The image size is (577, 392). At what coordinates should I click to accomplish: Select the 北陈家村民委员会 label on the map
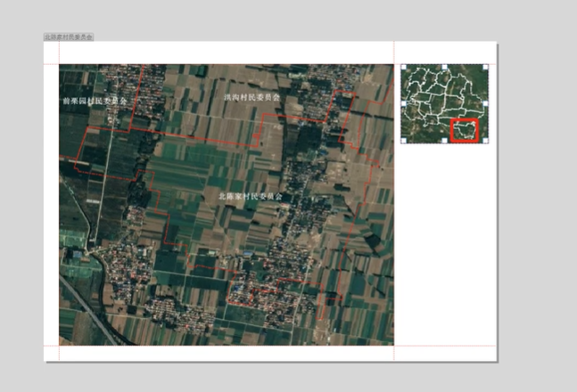[x=251, y=196]
